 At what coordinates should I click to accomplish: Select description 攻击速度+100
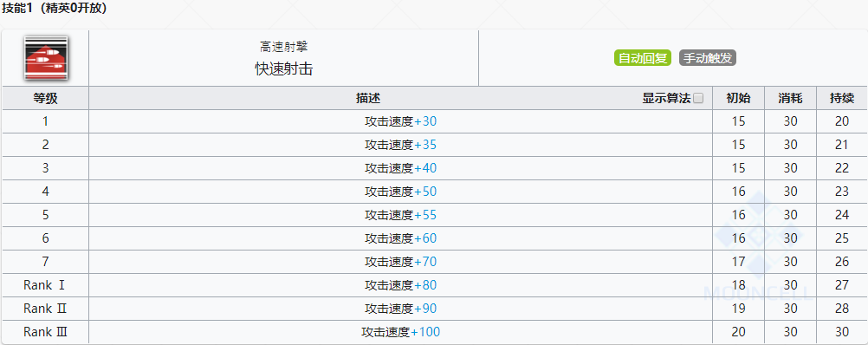[x=401, y=332]
